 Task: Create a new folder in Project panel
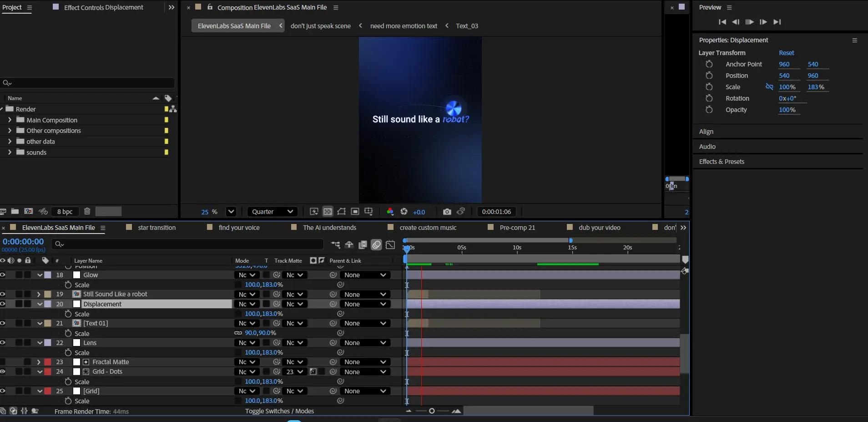(x=15, y=211)
